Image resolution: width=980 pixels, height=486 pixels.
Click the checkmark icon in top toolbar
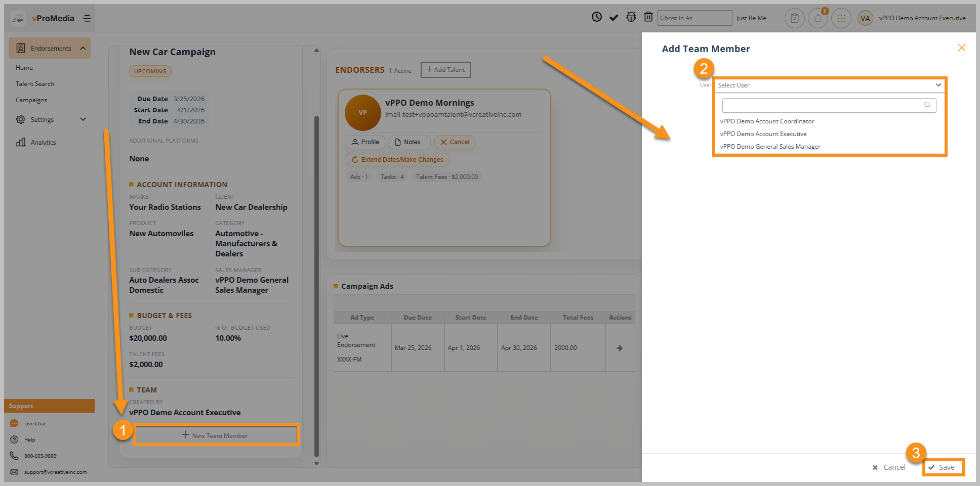[614, 18]
